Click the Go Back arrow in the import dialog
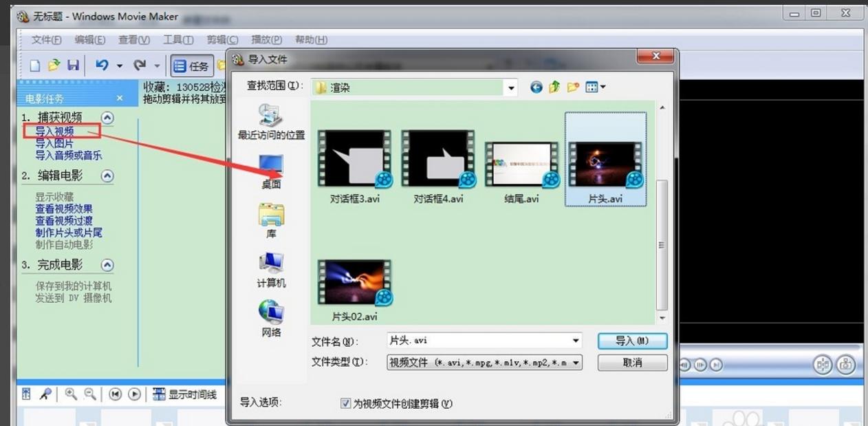Image resolution: width=868 pixels, height=426 pixels. [535, 87]
